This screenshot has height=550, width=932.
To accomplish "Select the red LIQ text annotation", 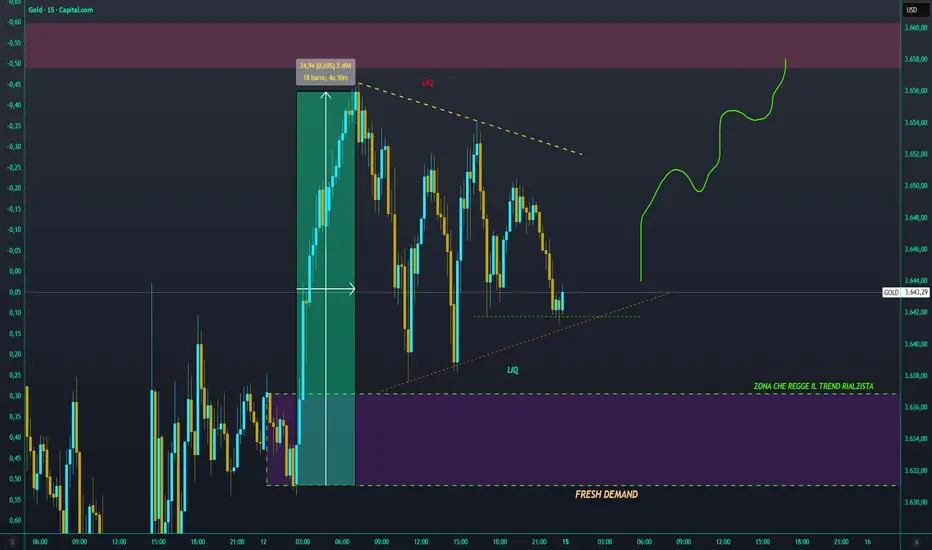I will click(427, 83).
